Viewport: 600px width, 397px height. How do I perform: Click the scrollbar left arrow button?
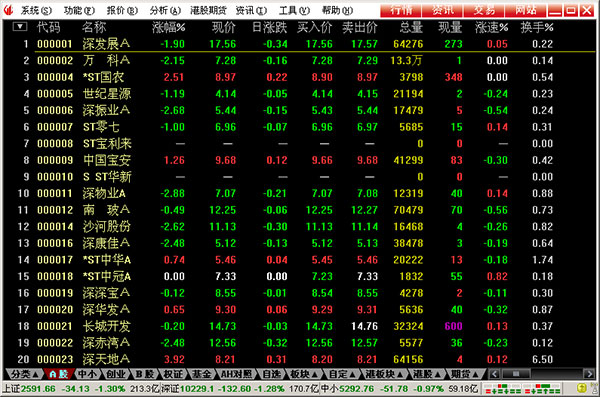[x=494, y=374]
